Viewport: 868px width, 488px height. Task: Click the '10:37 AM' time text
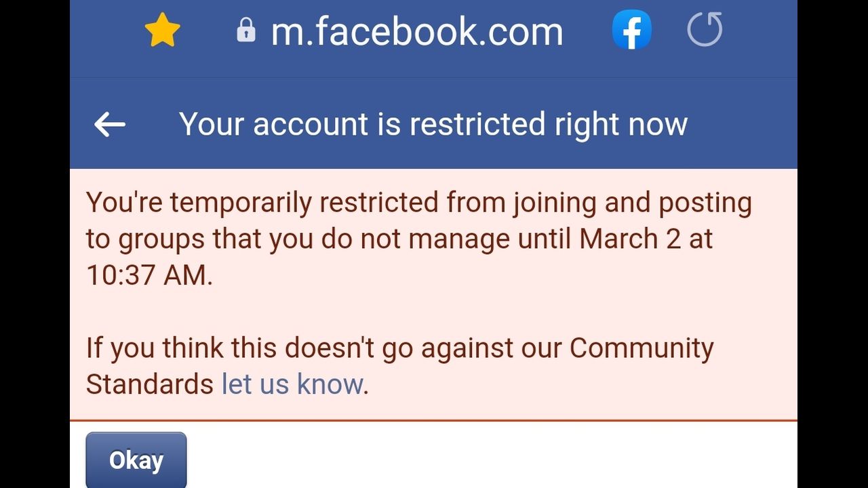148,276
